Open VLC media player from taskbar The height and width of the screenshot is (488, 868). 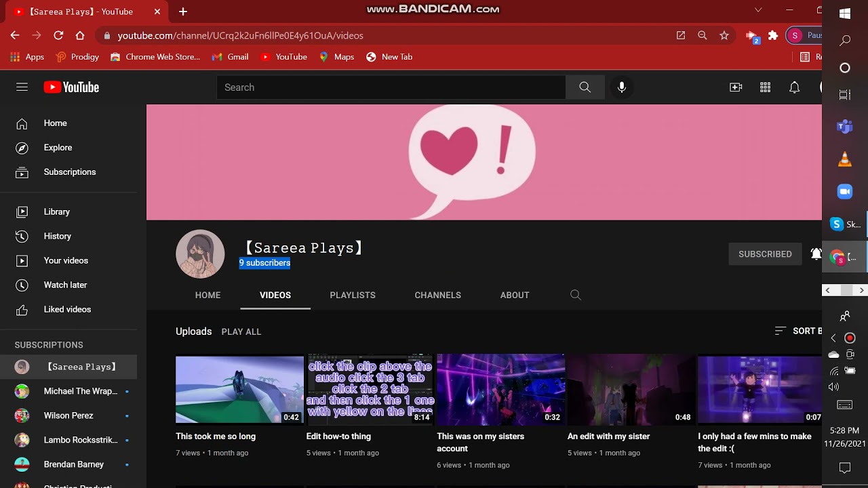tap(845, 159)
